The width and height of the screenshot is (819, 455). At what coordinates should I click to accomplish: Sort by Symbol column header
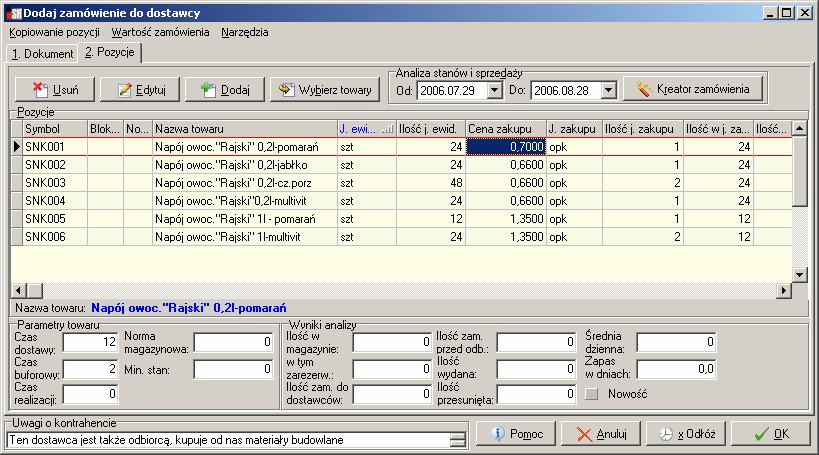[54, 129]
